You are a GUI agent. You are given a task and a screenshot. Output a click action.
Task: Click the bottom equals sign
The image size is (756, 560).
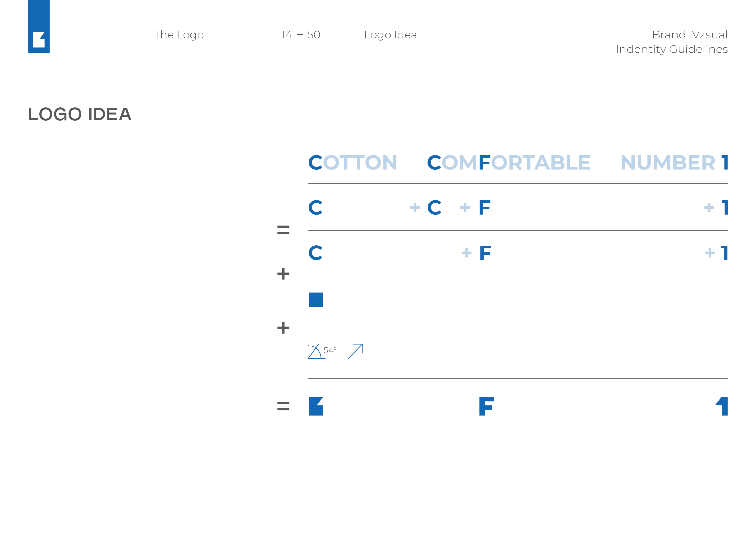click(x=283, y=406)
